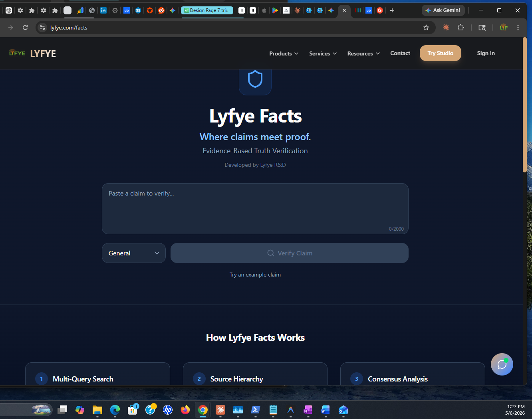Switch to the 'Design Page 7' tab
Image resolution: width=532 pixels, height=419 pixels.
click(207, 10)
